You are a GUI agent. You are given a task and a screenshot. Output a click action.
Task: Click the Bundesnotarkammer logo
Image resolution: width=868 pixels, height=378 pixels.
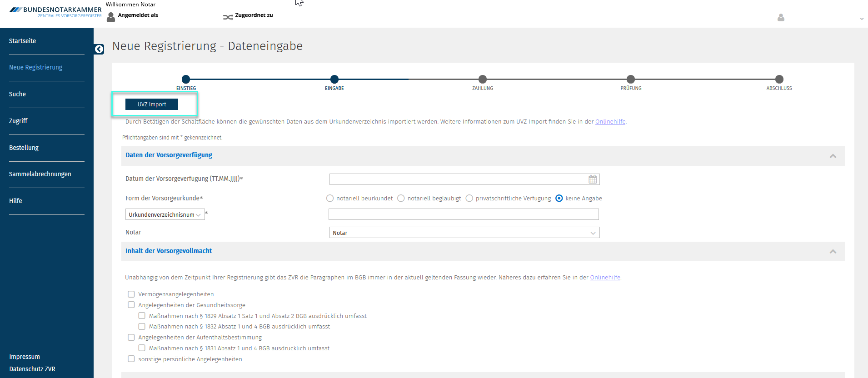[x=55, y=12]
